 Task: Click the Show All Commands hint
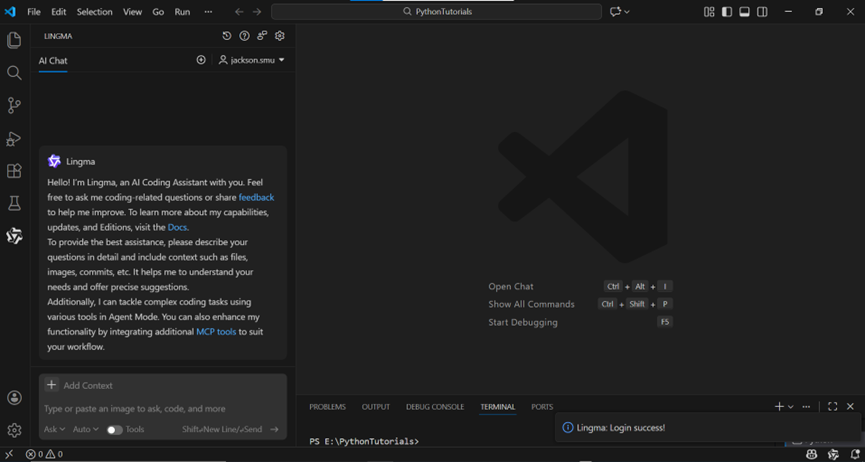531,304
